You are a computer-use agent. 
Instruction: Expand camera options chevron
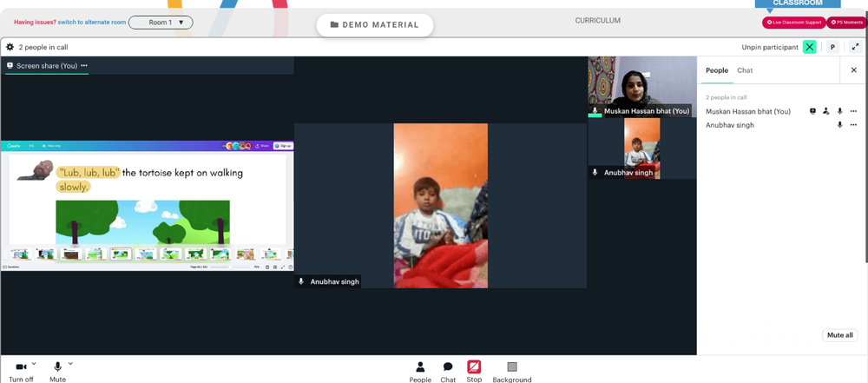coord(34,364)
